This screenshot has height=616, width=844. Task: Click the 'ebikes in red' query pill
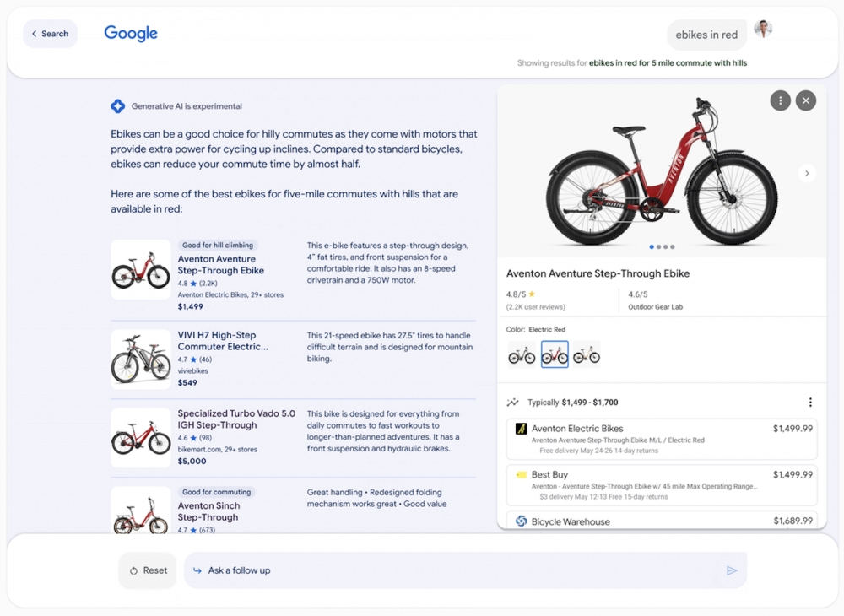point(706,35)
